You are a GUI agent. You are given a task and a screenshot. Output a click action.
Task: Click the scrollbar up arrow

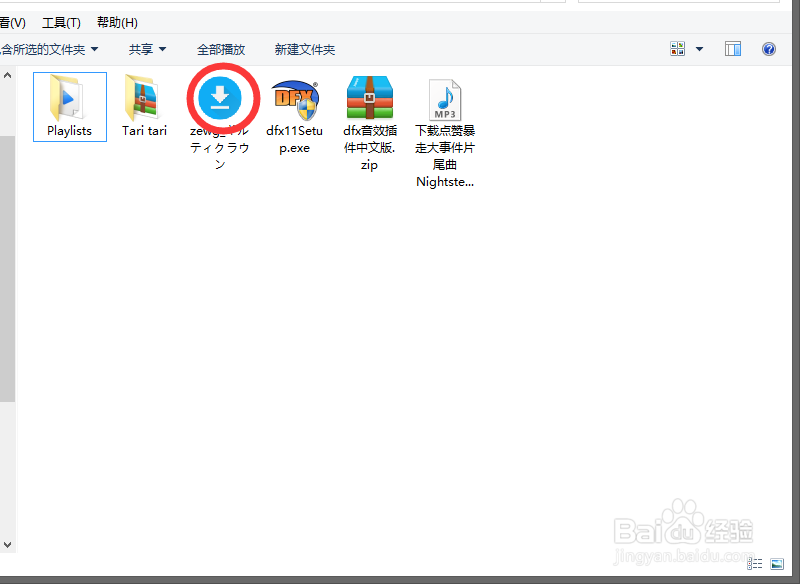coord(7,75)
